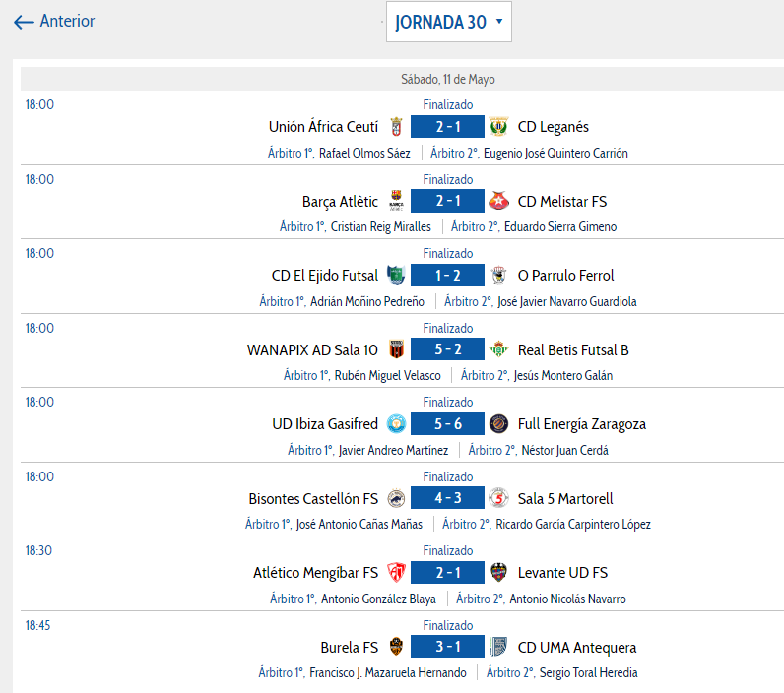Open the Ibiza vs Zaragoza 5 - 6 score
This screenshot has width=784, height=693.
448,424
